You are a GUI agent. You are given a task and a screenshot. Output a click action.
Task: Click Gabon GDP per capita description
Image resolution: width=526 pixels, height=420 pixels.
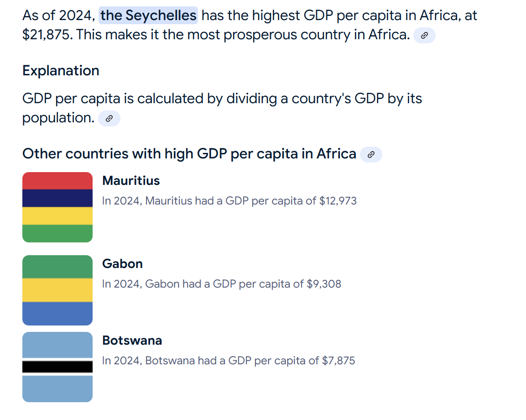click(x=221, y=284)
